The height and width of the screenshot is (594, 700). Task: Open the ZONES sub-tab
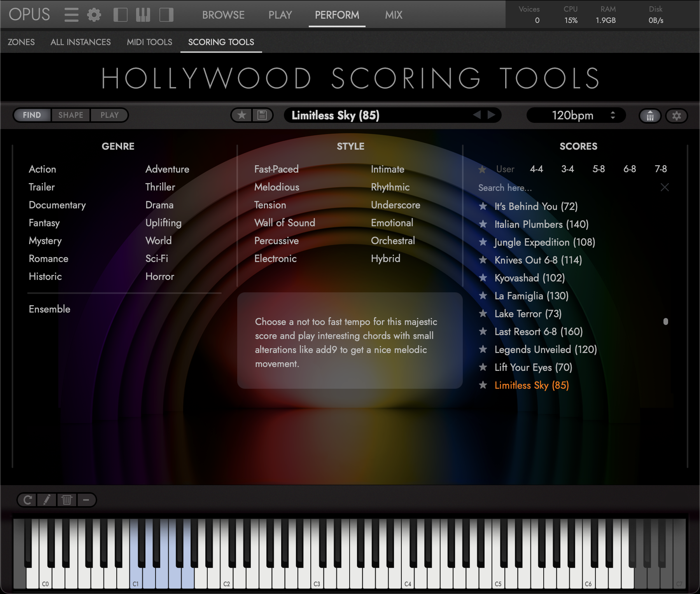click(21, 42)
